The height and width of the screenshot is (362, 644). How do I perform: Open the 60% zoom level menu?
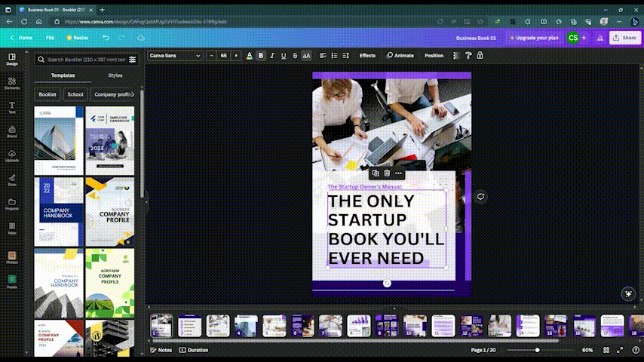[x=587, y=350]
